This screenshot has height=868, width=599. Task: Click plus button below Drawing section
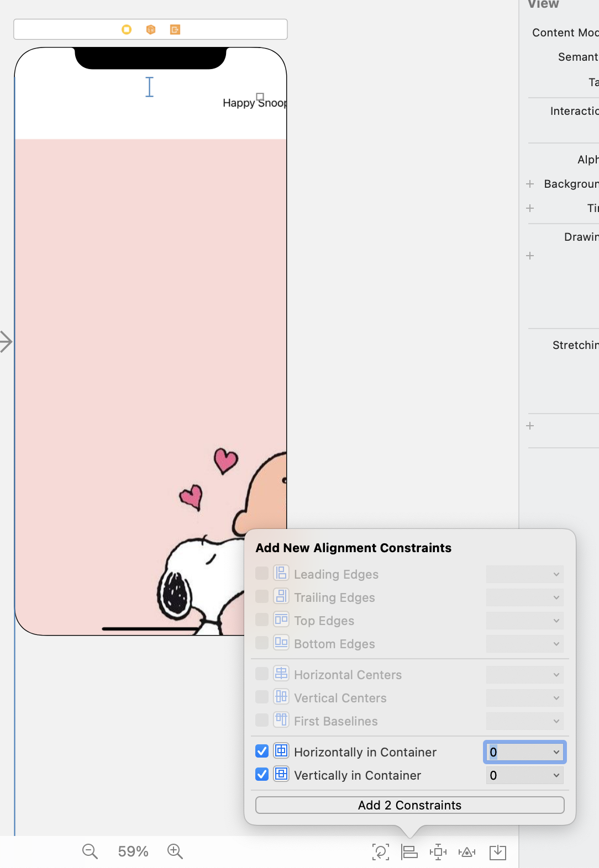tap(530, 256)
